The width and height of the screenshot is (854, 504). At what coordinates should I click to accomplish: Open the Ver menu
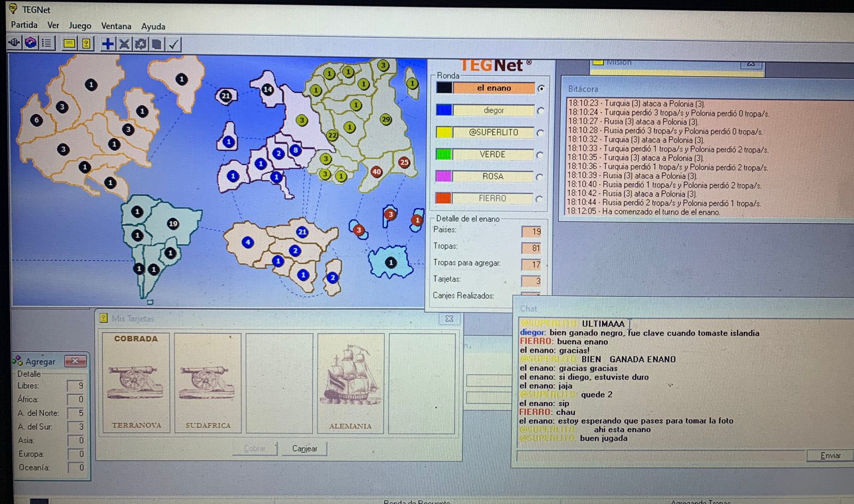[x=53, y=25]
